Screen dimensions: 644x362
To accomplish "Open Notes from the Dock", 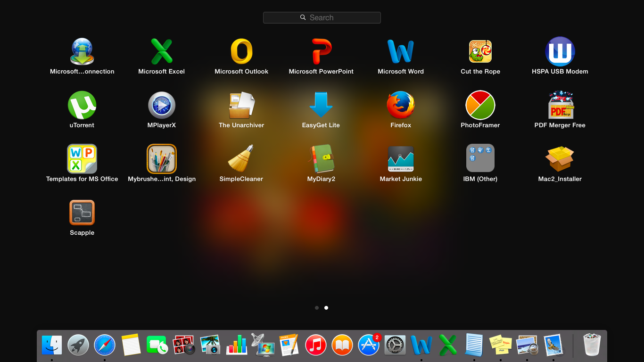I will [131, 345].
